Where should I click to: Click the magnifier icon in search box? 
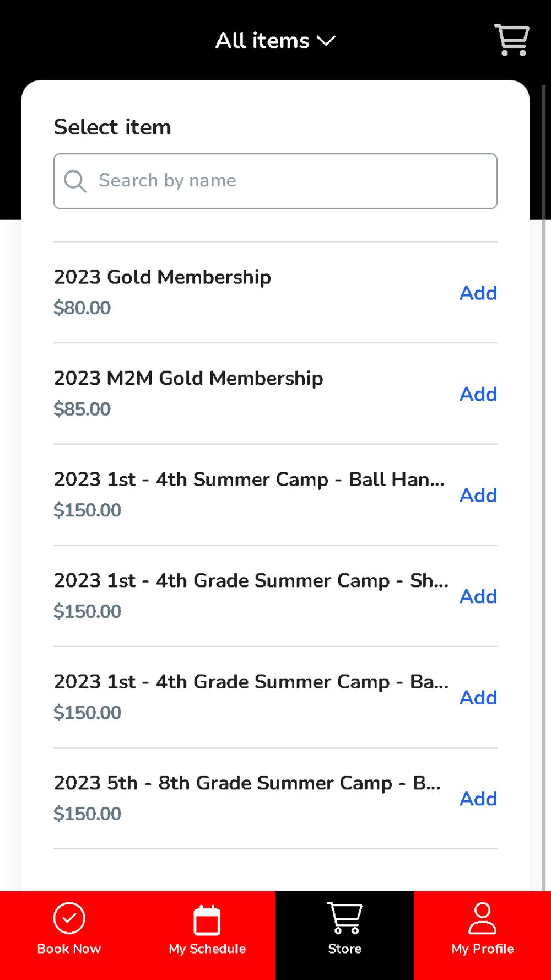75,181
